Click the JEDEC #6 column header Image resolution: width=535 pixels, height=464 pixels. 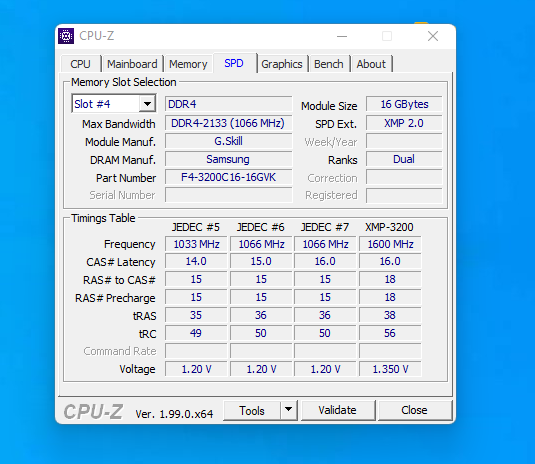pyautogui.click(x=261, y=227)
